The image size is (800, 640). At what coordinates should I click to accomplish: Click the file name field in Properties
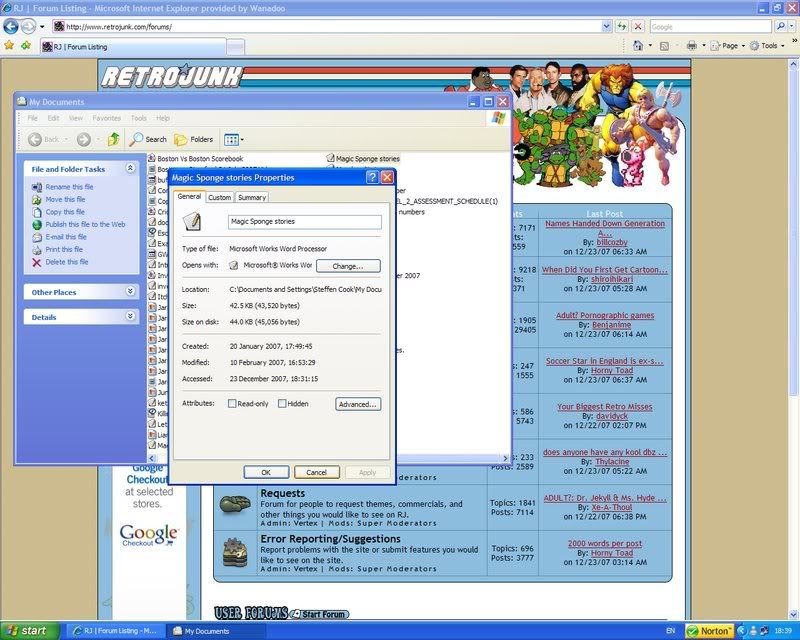click(x=305, y=221)
